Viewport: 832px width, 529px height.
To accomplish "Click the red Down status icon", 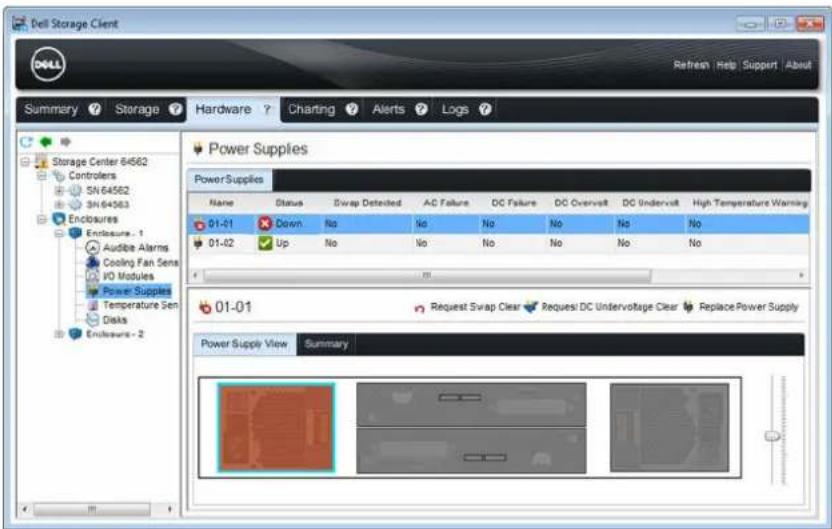I will [x=265, y=224].
